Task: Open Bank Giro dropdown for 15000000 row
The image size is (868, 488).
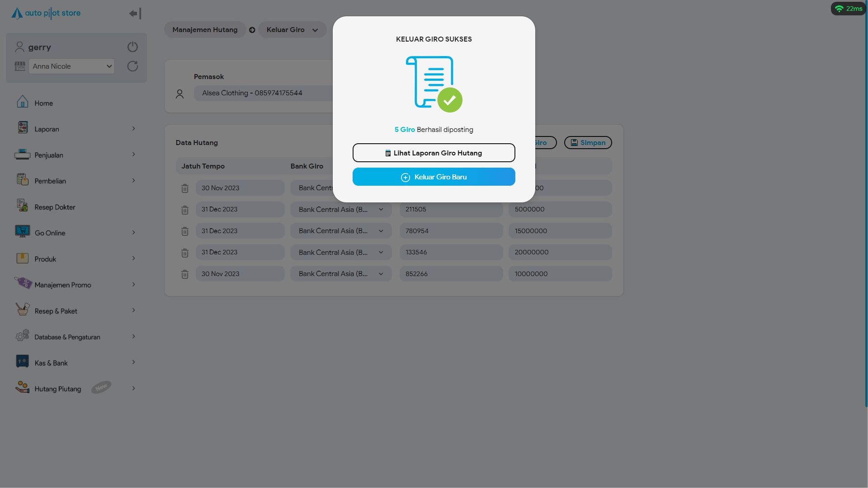Action: click(x=341, y=231)
